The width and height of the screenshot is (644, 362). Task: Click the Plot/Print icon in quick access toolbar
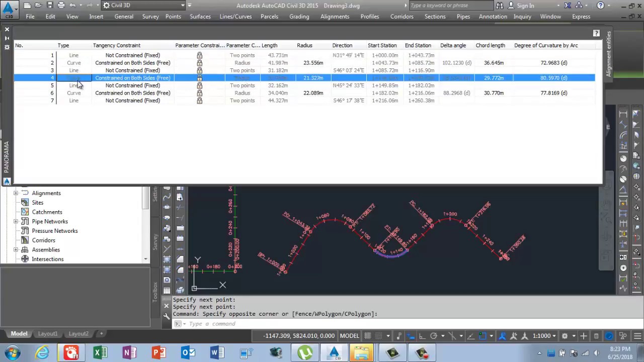point(61,5)
